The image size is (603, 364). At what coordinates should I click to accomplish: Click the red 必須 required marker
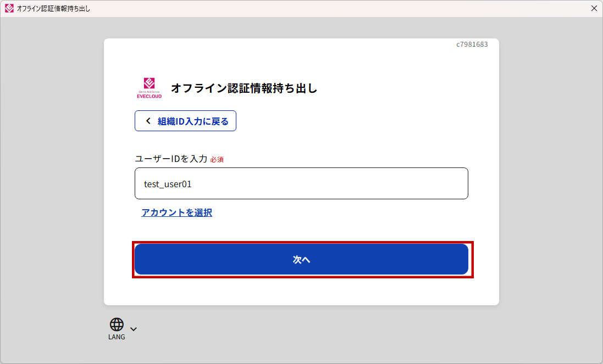[217, 159]
